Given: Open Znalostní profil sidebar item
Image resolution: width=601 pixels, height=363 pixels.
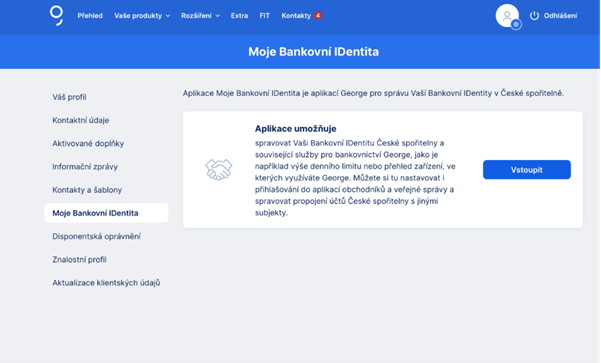Looking at the screenshot, I should point(79,260).
